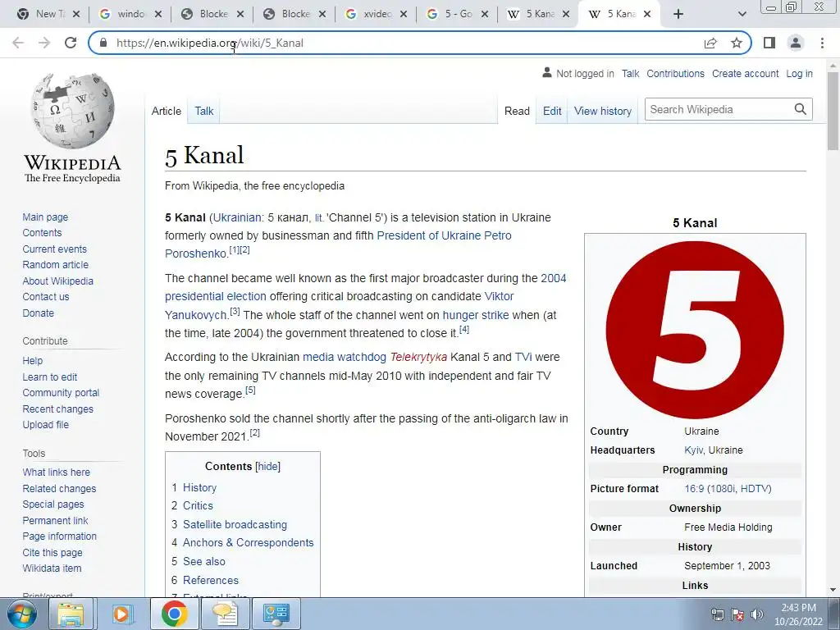840x630 pixels.
Task: Open the Kyiv link in infobox
Action: coord(694,450)
